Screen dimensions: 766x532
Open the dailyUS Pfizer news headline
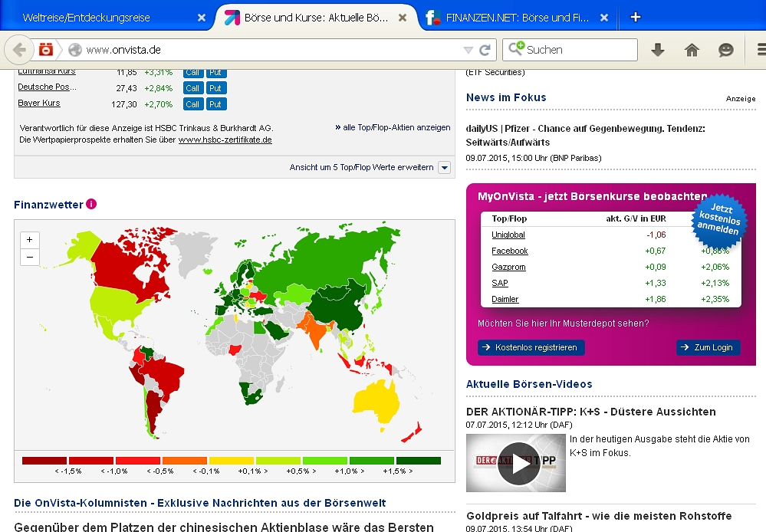(x=585, y=136)
